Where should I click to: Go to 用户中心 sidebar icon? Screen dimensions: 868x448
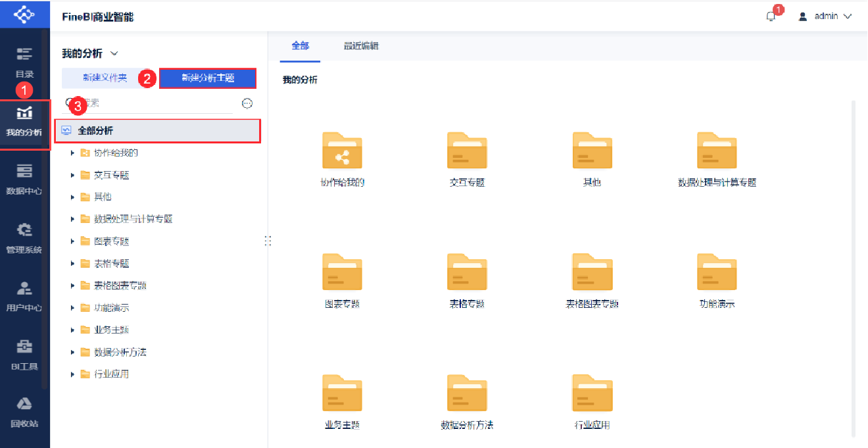pos(24,287)
